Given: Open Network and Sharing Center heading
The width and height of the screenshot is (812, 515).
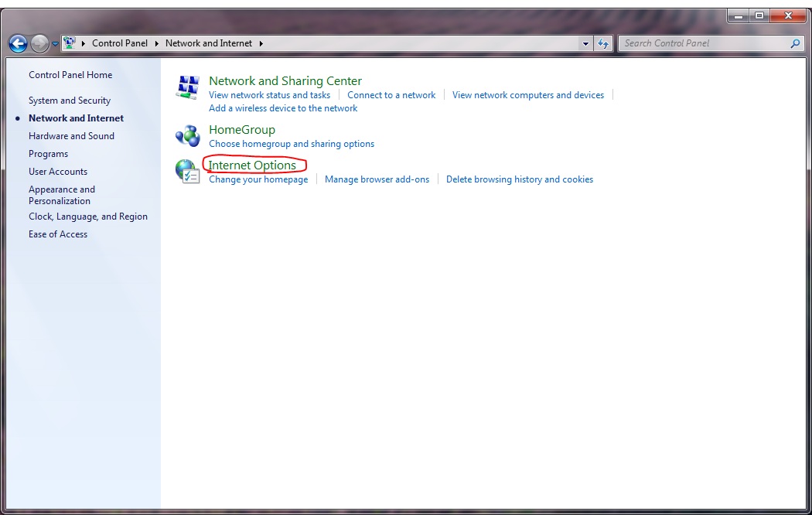Looking at the screenshot, I should click(x=285, y=81).
